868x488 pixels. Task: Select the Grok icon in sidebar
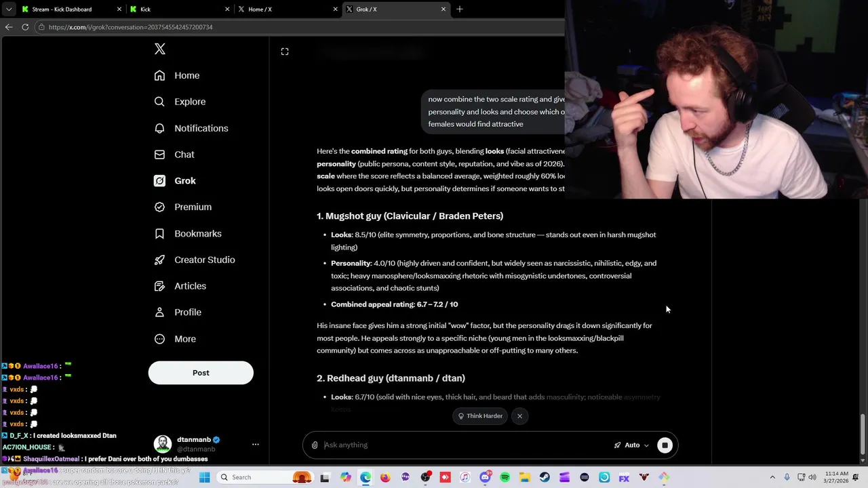[x=159, y=181]
